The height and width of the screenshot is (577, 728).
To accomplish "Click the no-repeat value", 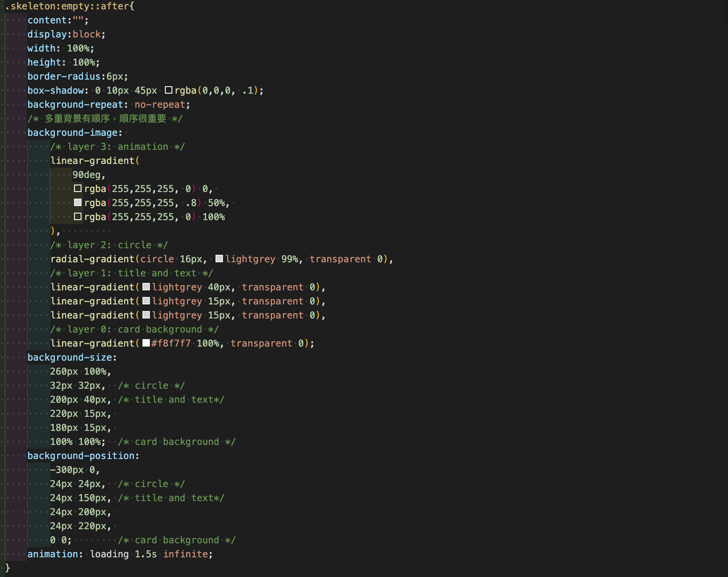I will click(x=160, y=104).
